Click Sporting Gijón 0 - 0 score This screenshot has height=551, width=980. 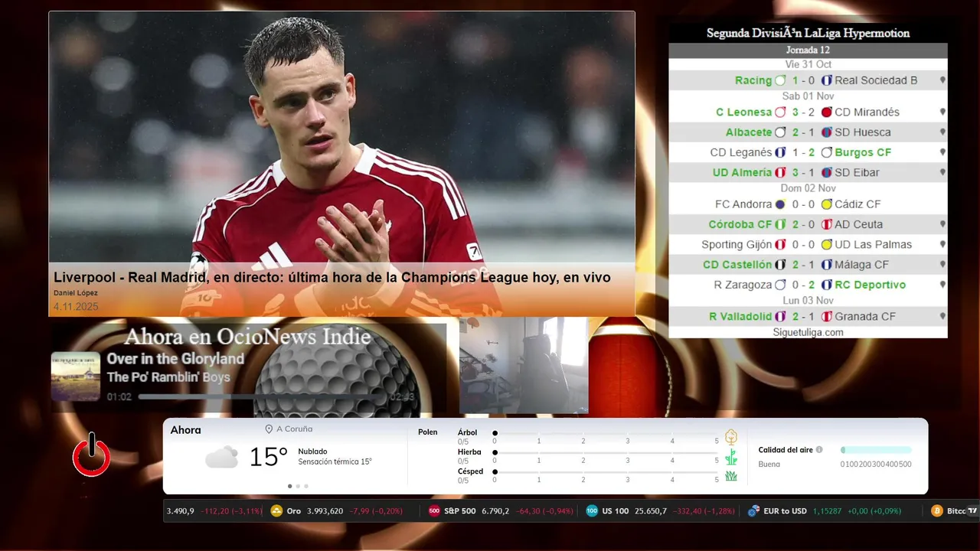pos(803,245)
